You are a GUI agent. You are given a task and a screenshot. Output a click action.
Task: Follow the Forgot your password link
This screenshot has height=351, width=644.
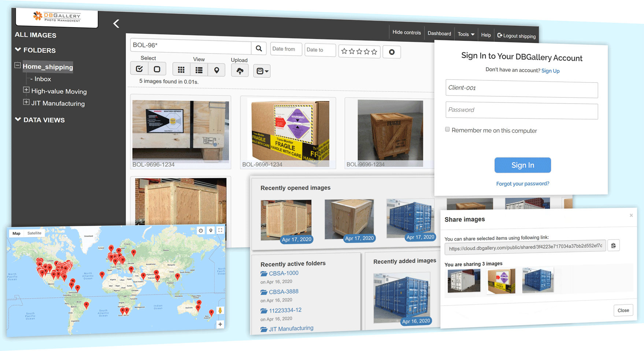click(x=522, y=184)
